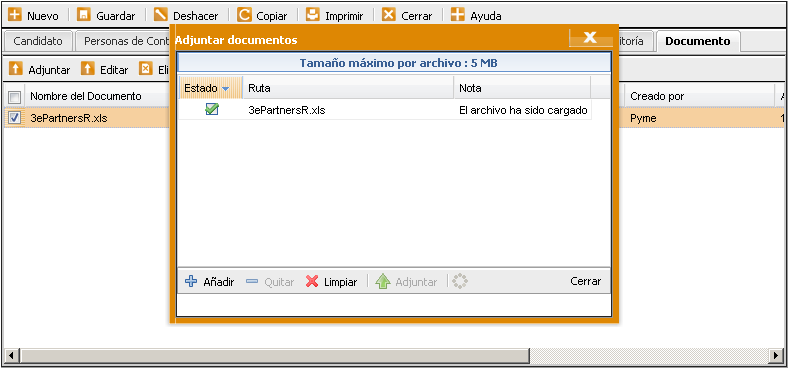Select 3ePartnersR.xls in background document list
The height and width of the screenshot is (369, 789).
coord(69,118)
